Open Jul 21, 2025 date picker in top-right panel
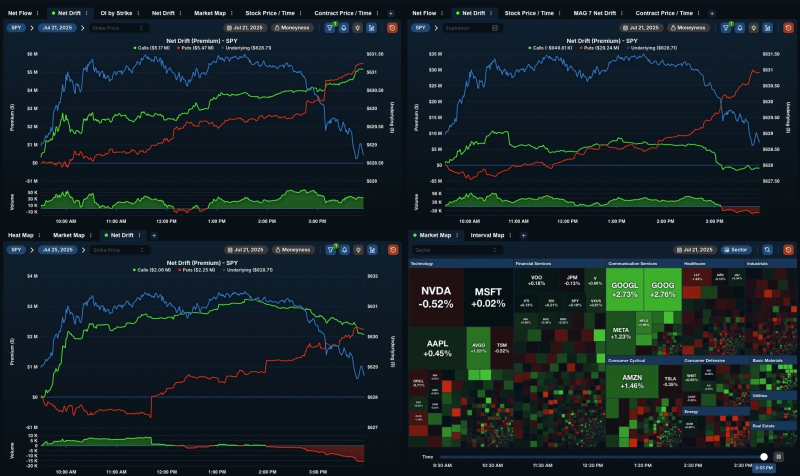The width and height of the screenshot is (800, 476). click(642, 28)
